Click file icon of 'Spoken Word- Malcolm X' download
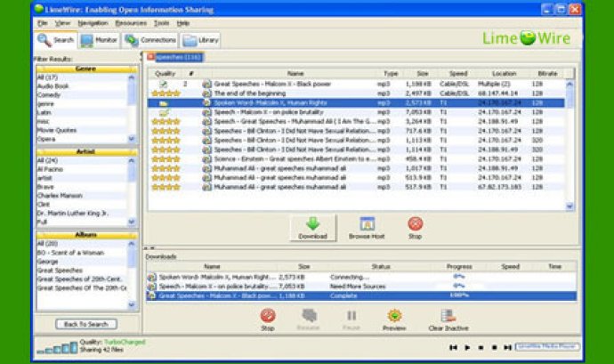Viewport: 614px width, 364px height. pyautogui.click(x=151, y=277)
